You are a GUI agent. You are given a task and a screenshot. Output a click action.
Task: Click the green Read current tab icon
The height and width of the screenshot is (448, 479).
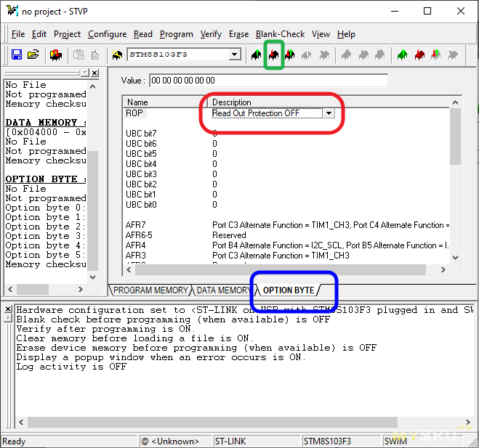257,54
